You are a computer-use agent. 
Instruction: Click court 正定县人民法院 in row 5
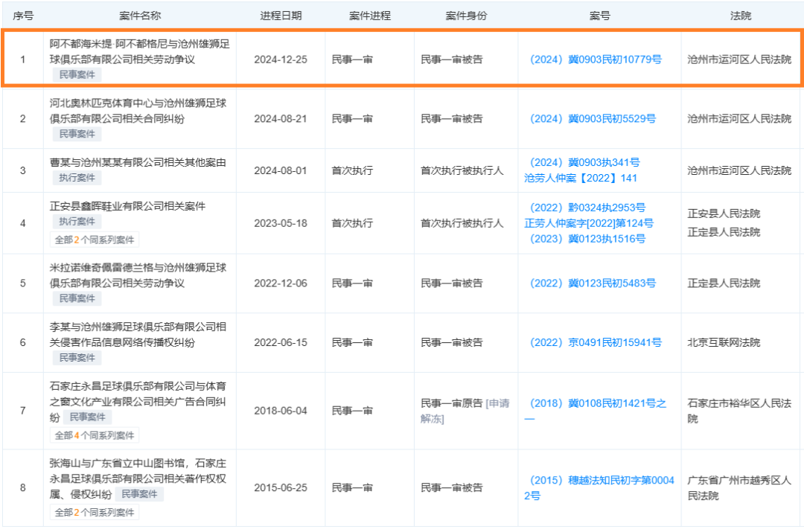click(724, 283)
